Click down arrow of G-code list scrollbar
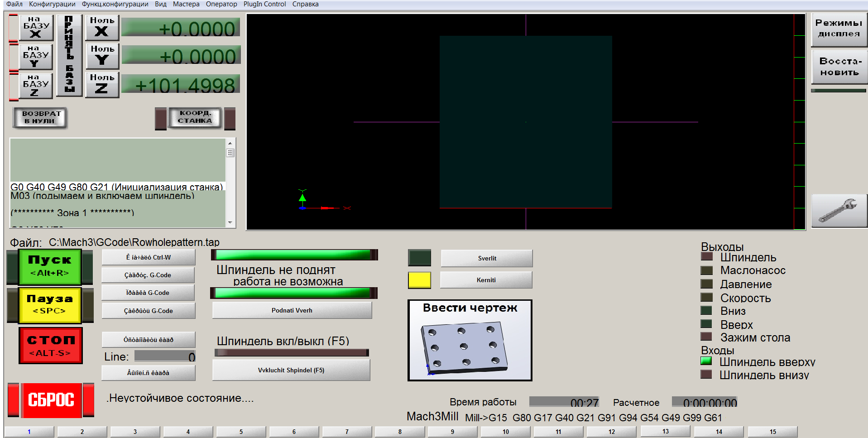The width and height of the screenshot is (868, 438). pos(230,222)
